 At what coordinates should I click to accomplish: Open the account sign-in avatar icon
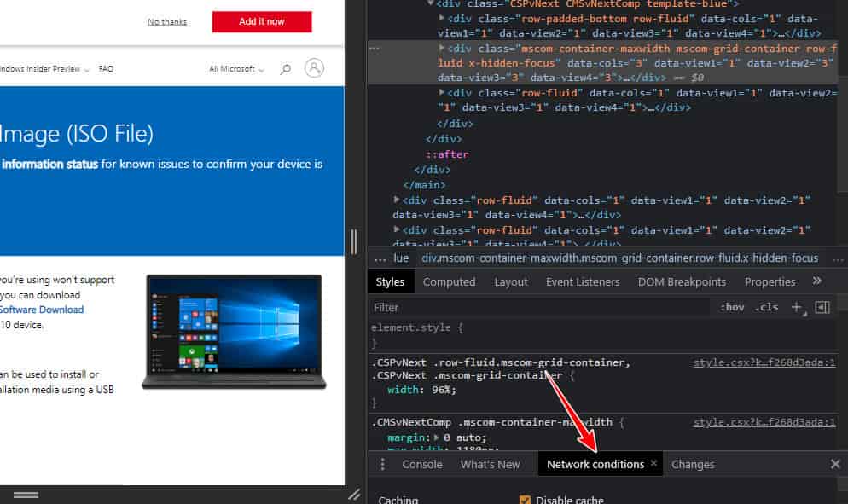[314, 68]
